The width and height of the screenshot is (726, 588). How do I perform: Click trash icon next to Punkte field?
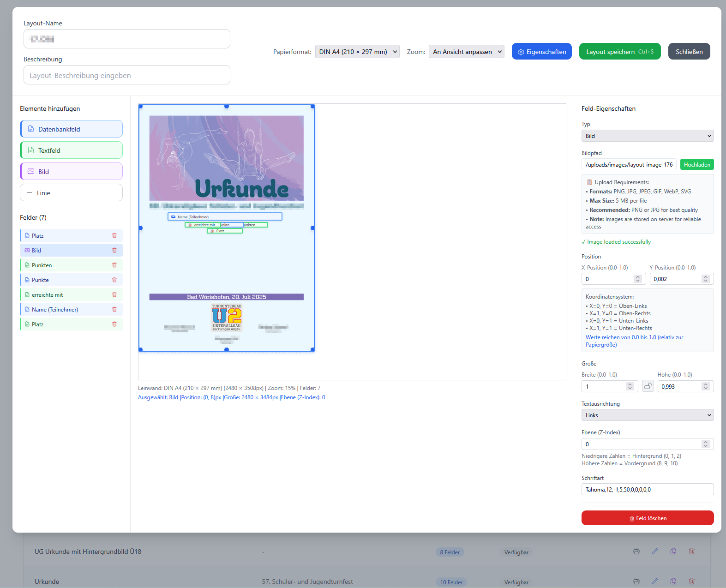[114, 280]
